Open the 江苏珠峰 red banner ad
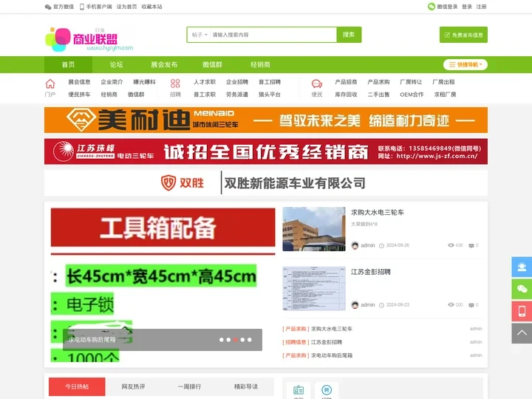 (266, 151)
